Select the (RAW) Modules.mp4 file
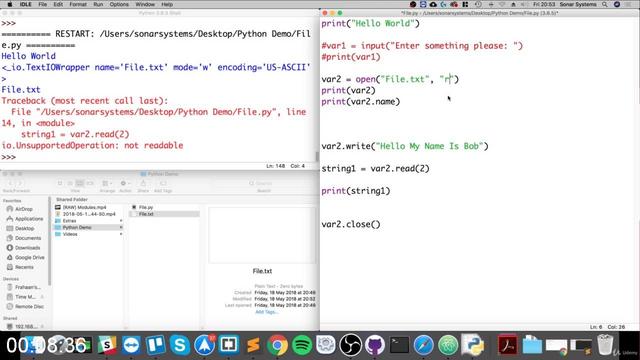This screenshot has width=640, height=360. click(84, 207)
